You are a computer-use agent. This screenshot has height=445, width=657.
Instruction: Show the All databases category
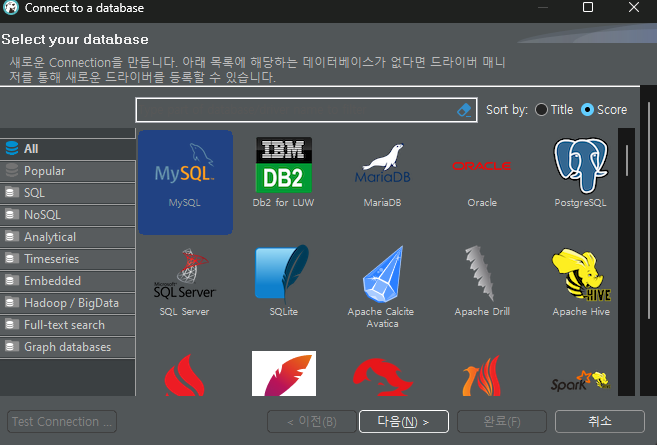(x=67, y=149)
